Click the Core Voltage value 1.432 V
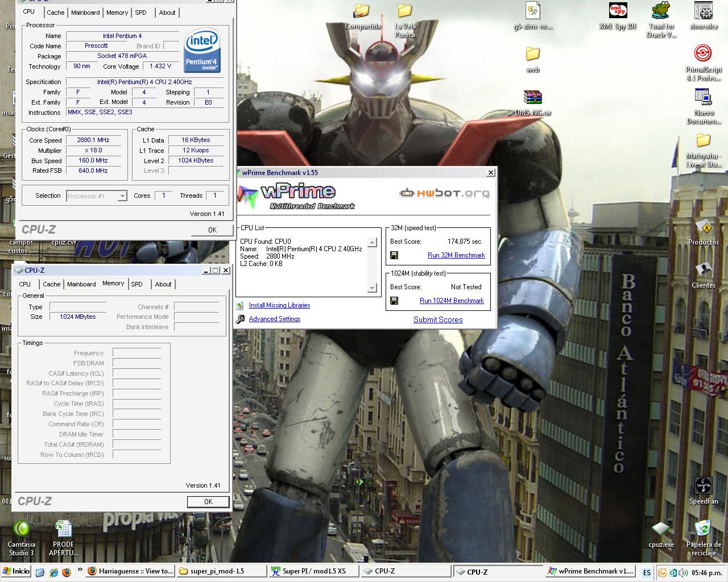Screen dimensions: 728x582 click(x=160, y=66)
